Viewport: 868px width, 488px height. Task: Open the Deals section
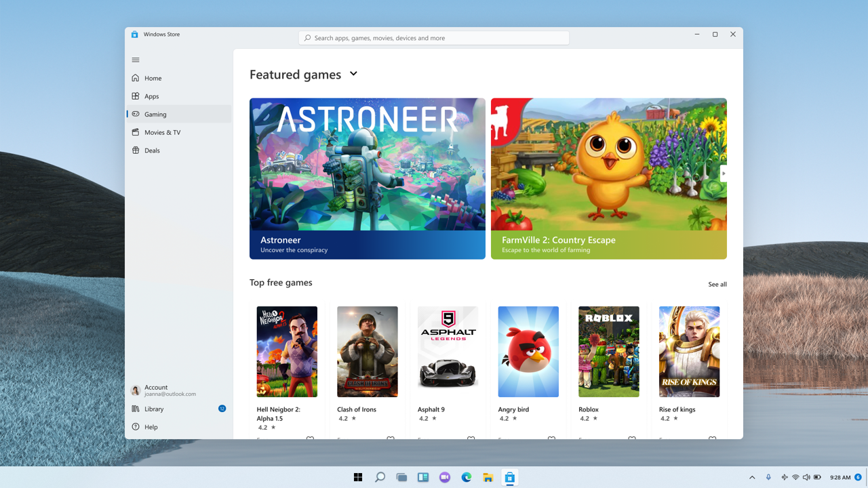pos(178,150)
